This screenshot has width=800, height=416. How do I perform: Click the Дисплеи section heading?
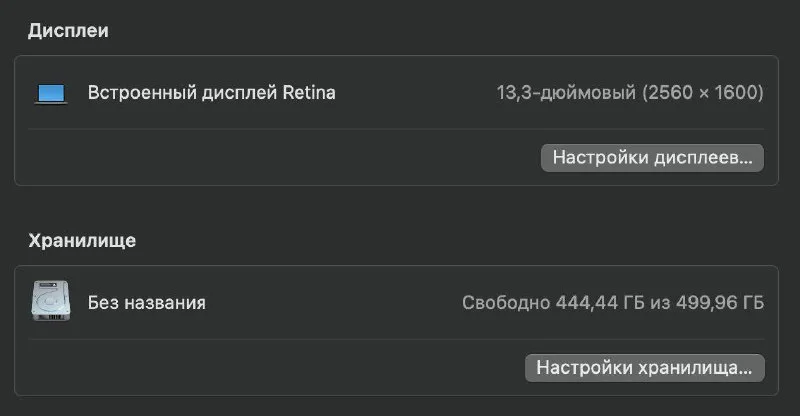tap(68, 30)
